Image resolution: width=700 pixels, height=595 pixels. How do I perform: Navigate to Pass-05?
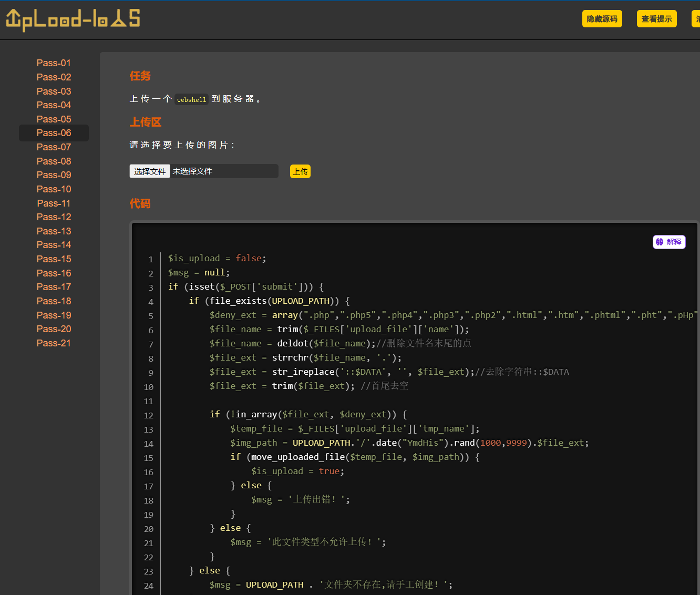coord(54,119)
